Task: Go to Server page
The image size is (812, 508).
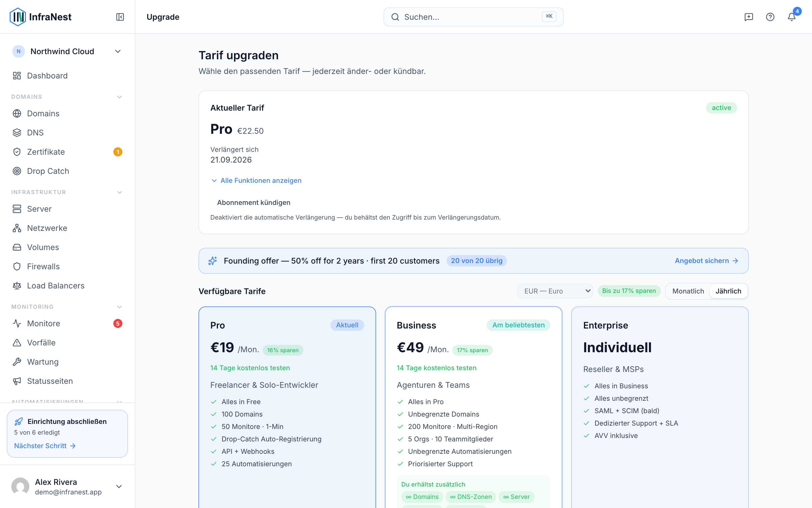Action: [x=67, y=209]
